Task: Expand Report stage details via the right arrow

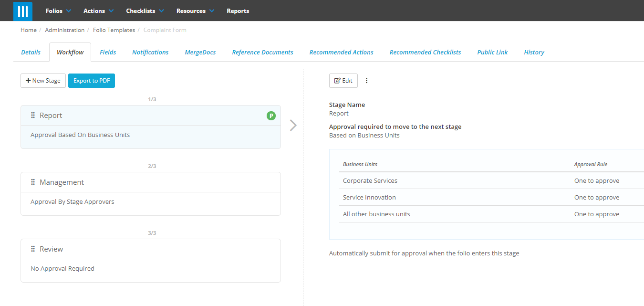Action: pyautogui.click(x=292, y=125)
